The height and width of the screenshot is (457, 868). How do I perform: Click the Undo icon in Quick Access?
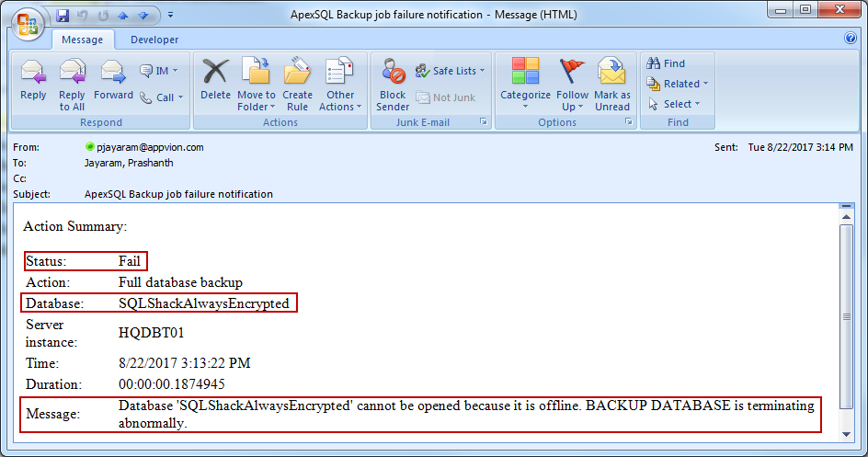click(83, 16)
